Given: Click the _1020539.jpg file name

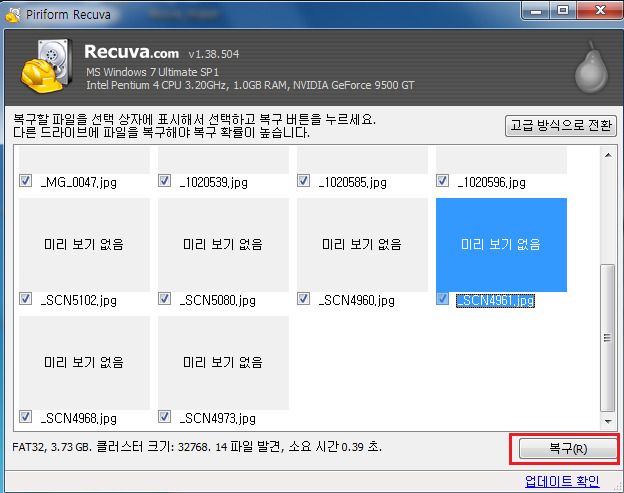Looking at the screenshot, I should coord(213,183).
